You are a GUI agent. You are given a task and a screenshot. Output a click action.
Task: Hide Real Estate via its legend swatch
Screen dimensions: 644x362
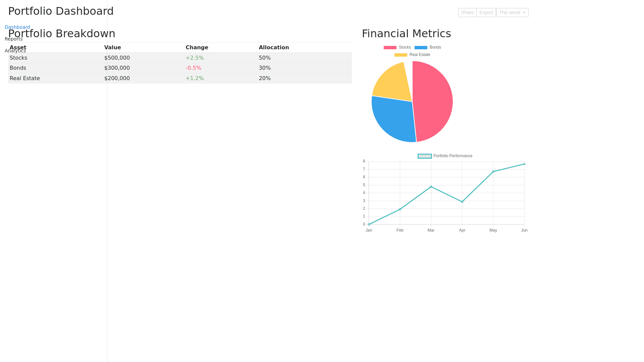(401, 55)
